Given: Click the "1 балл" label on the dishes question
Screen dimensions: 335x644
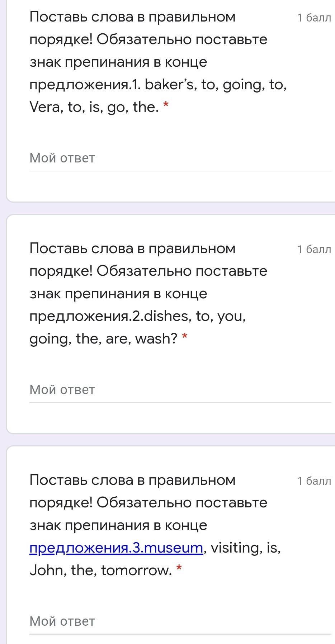Looking at the screenshot, I should [x=314, y=249].
